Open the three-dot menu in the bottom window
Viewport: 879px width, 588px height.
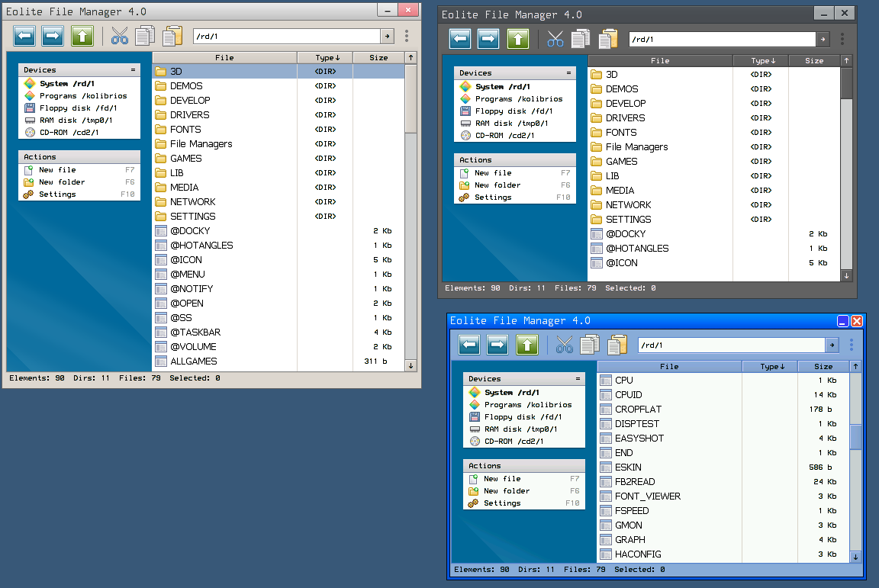click(x=852, y=345)
